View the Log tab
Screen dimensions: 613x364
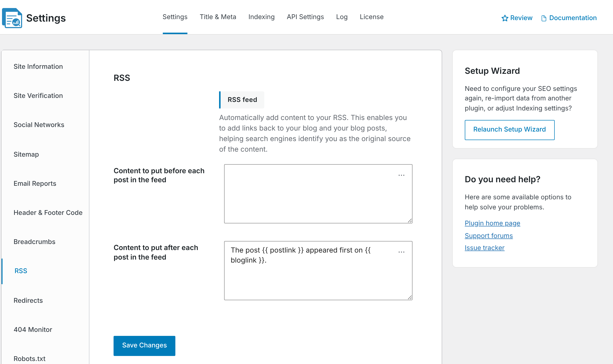coord(342,17)
